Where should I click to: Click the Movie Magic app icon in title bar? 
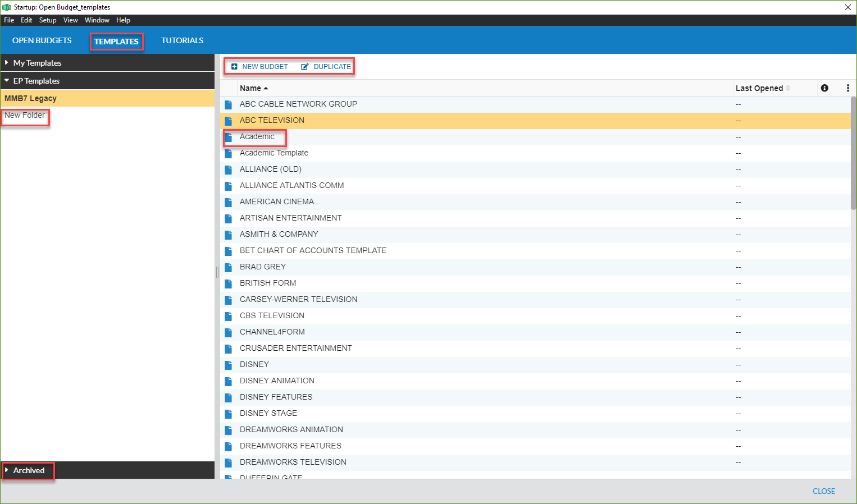(7, 7)
